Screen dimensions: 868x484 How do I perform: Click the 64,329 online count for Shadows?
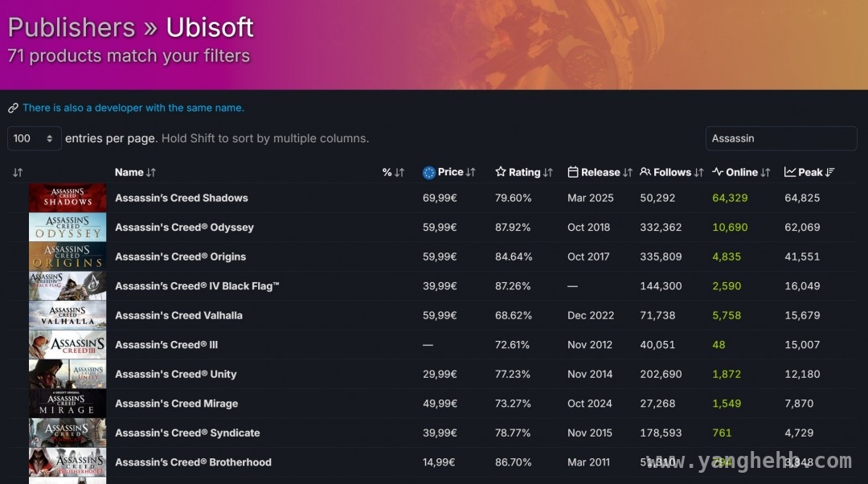point(730,198)
